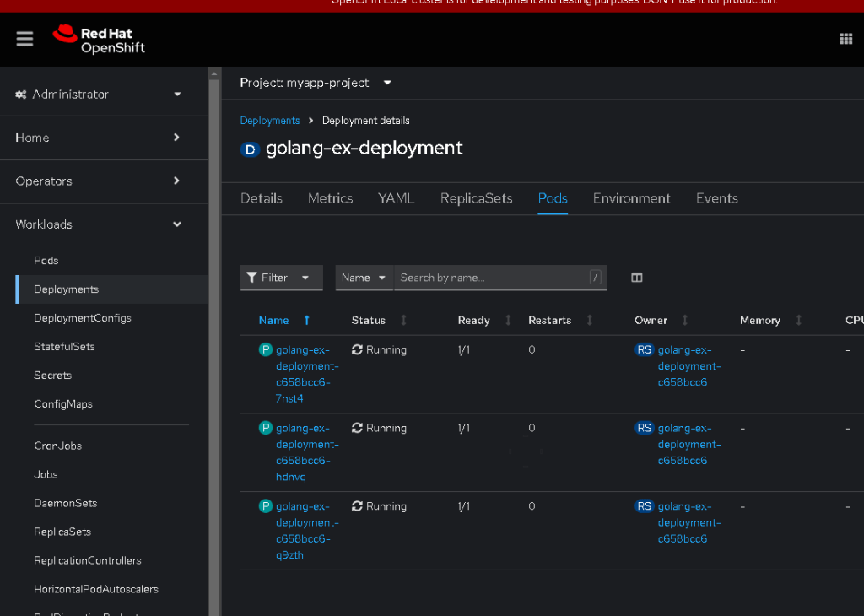Open DaemonSets in sidebar
Screen dimensions: 864x616
point(66,503)
